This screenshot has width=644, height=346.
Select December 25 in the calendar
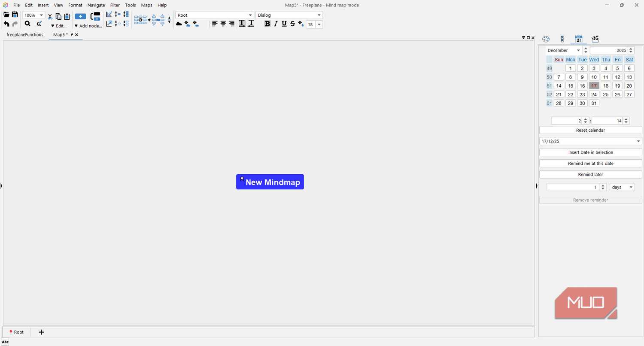[606, 94]
